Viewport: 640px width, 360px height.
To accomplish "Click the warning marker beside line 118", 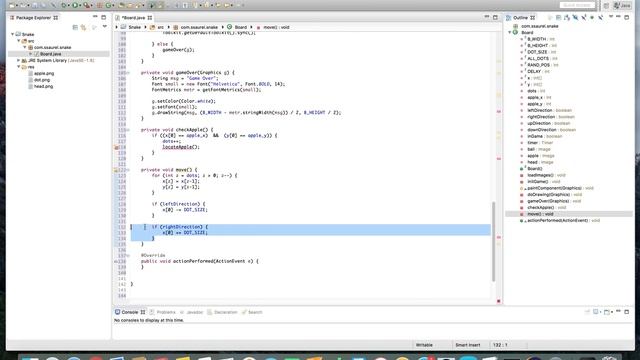I will (116, 147).
